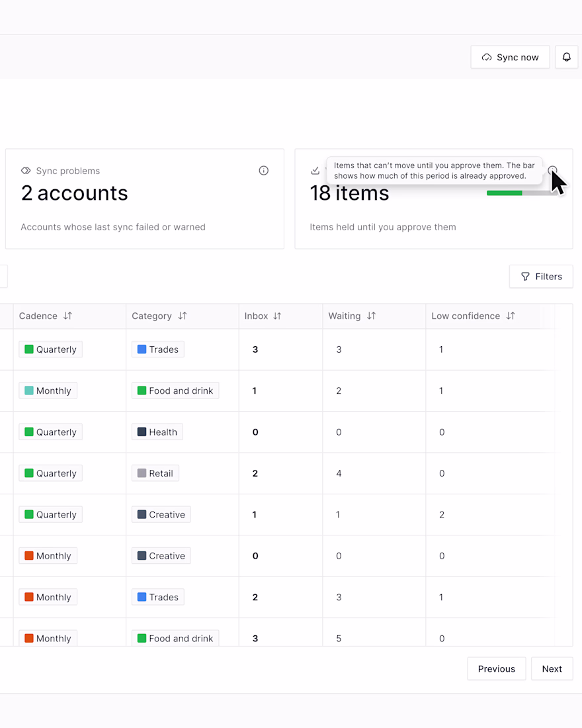Viewport: 582px width, 728px height.
Task: Click the Trades tag in the Monthly row
Action: pos(158,597)
